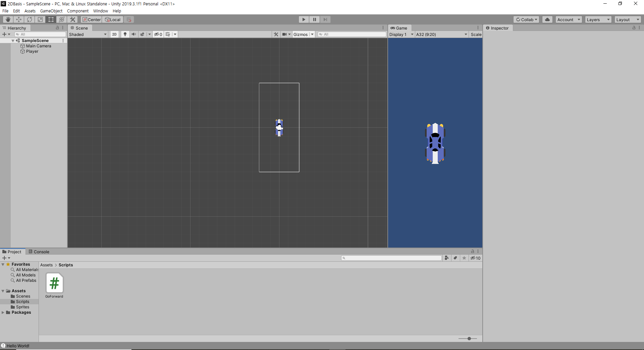Toggle Center pivot mode

pos(92,19)
